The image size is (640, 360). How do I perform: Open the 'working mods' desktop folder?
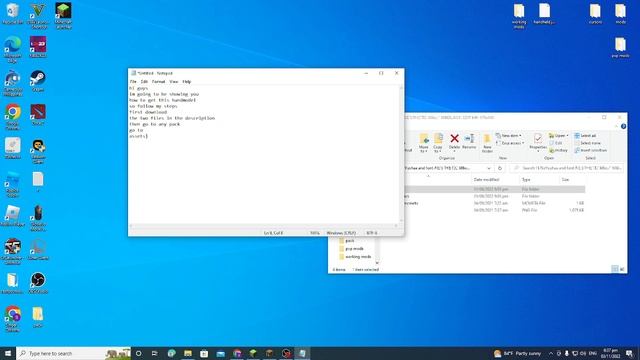tap(519, 16)
